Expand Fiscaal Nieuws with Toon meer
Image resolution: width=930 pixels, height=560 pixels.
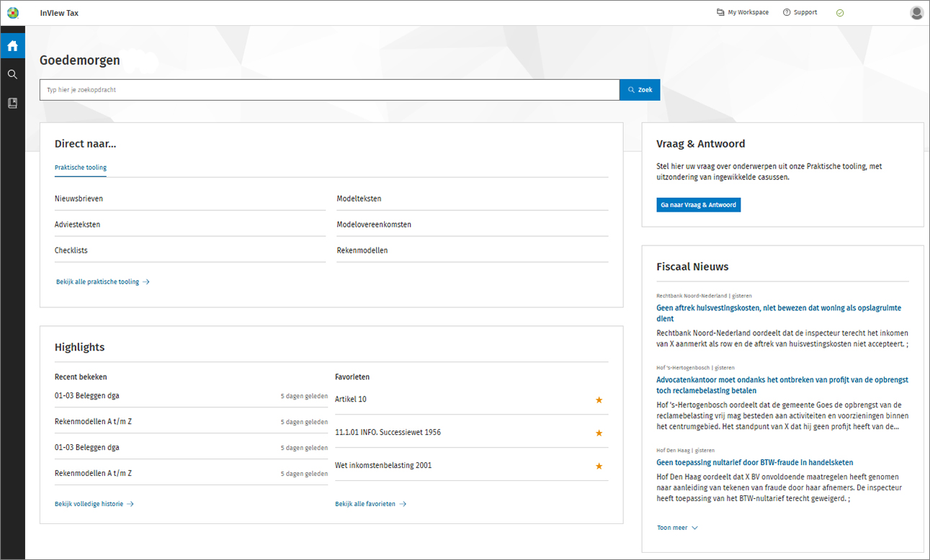[x=677, y=528]
